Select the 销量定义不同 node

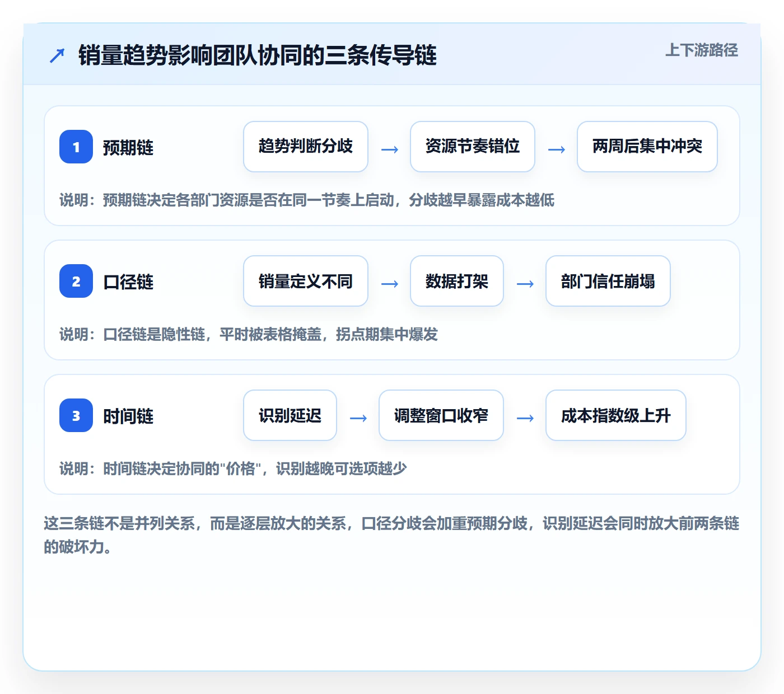(x=306, y=281)
